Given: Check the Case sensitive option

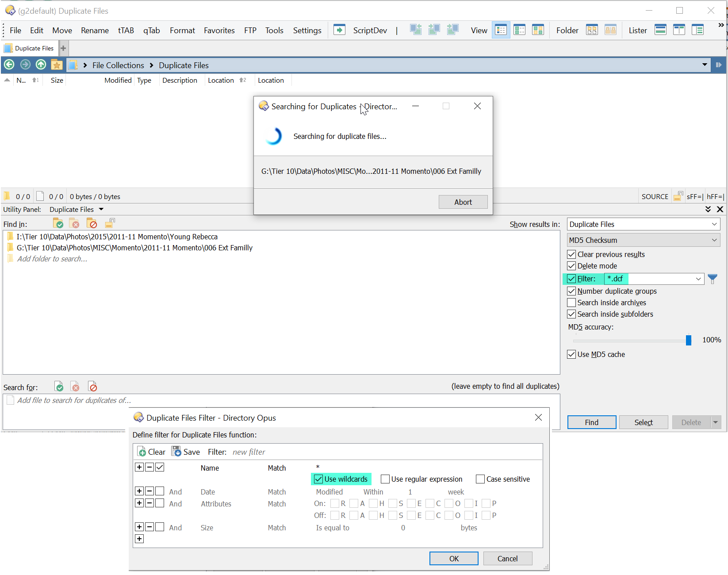Looking at the screenshot, I should 480,479.
